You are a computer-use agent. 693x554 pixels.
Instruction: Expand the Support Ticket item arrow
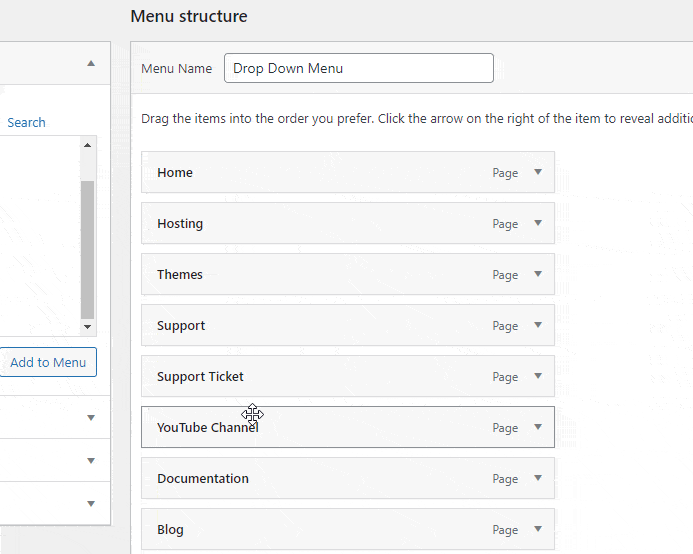[x=537, y=376]
